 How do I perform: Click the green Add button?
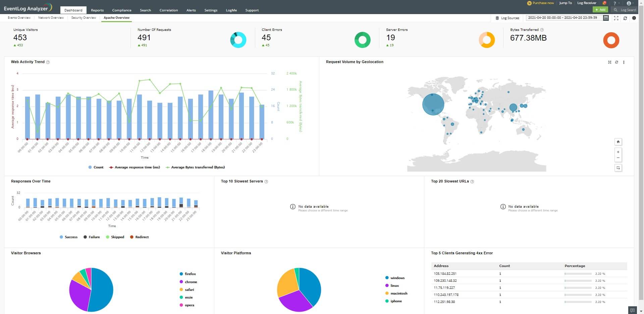[x=600, y=10]
